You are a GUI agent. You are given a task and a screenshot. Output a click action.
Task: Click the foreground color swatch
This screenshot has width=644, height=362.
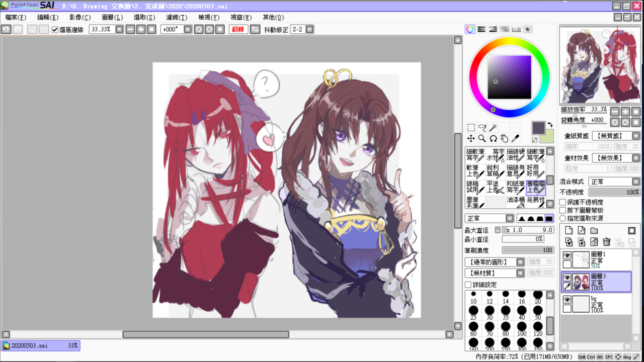tap(538, 128)
